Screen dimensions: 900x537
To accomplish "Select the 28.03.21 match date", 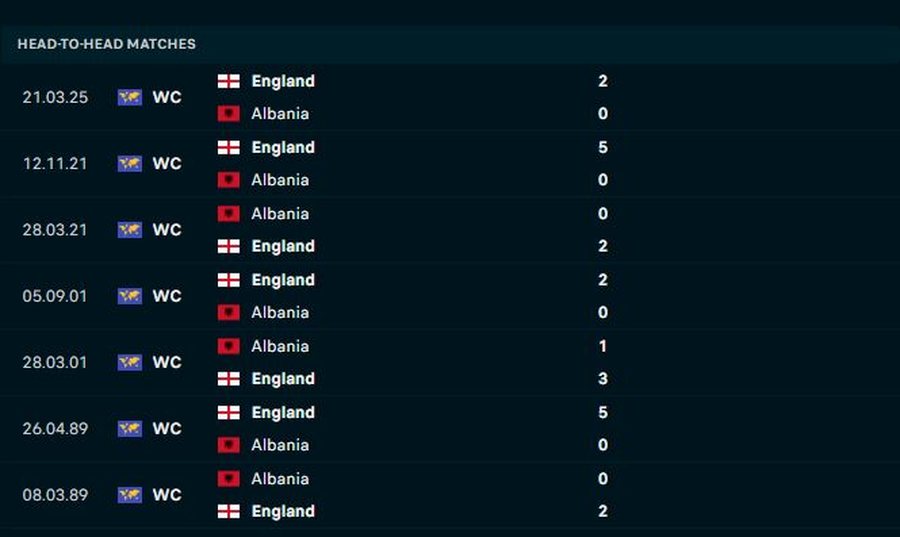I will pos(55,229).
